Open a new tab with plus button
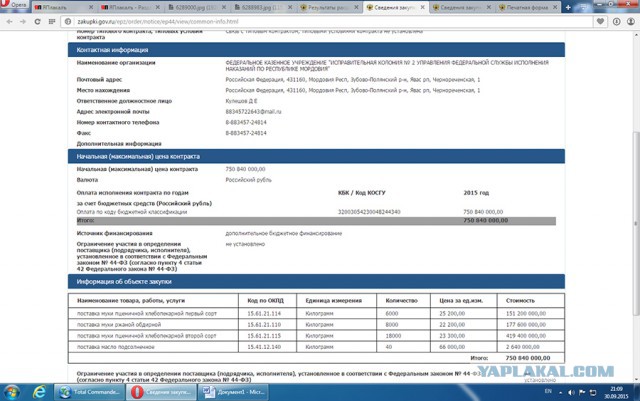The width and height of the screenshot is (640, 401). click(568, 7)
